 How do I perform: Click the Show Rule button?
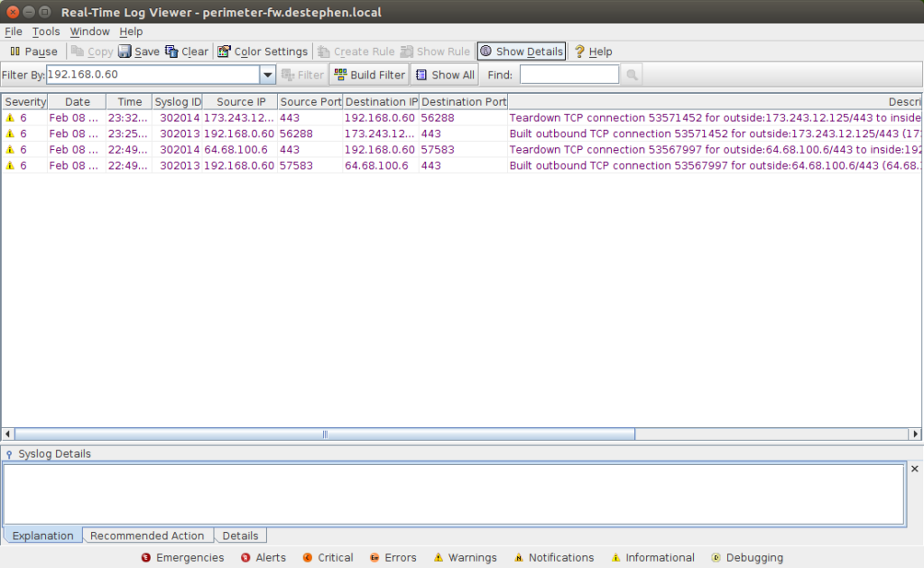tap(436, 51)
